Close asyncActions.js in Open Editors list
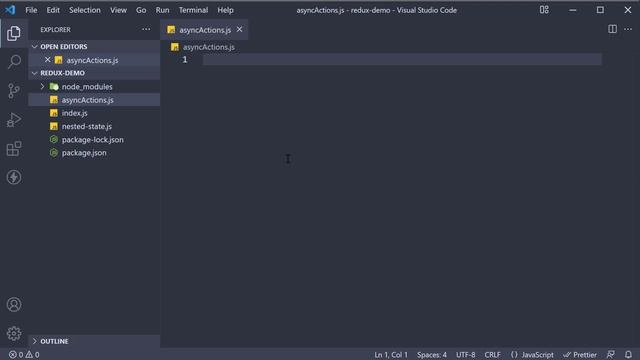This screenshot has width=640, height=360. [x=47, y=60]
